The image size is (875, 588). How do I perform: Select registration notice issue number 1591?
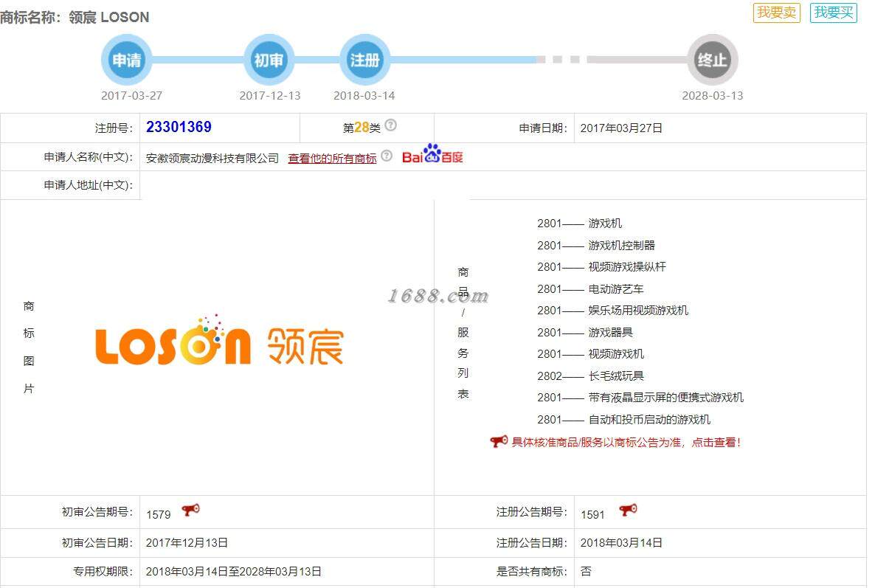[x=592, y=515]
